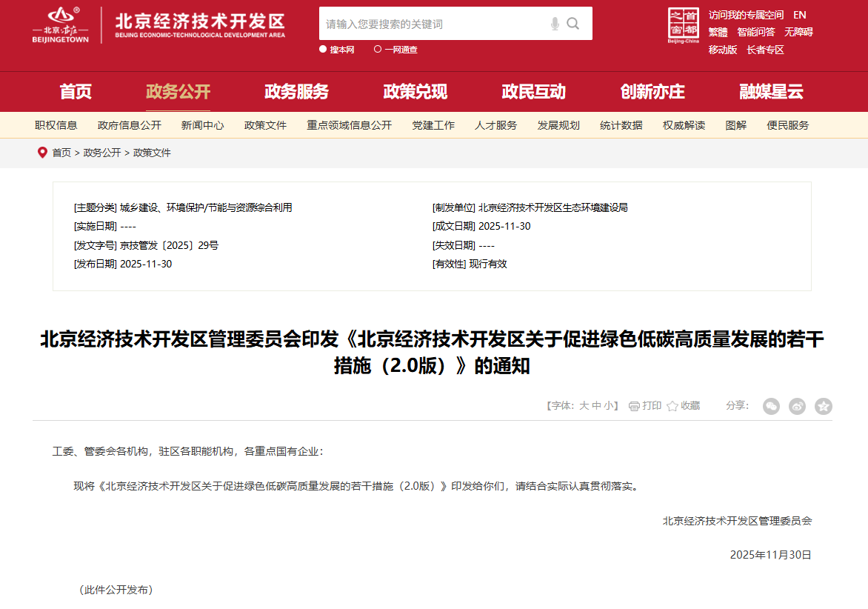The height and width of the screenshot is (609, 868).
Task: Set font size to 大 (large)
Action: click(x=584, y=406)
